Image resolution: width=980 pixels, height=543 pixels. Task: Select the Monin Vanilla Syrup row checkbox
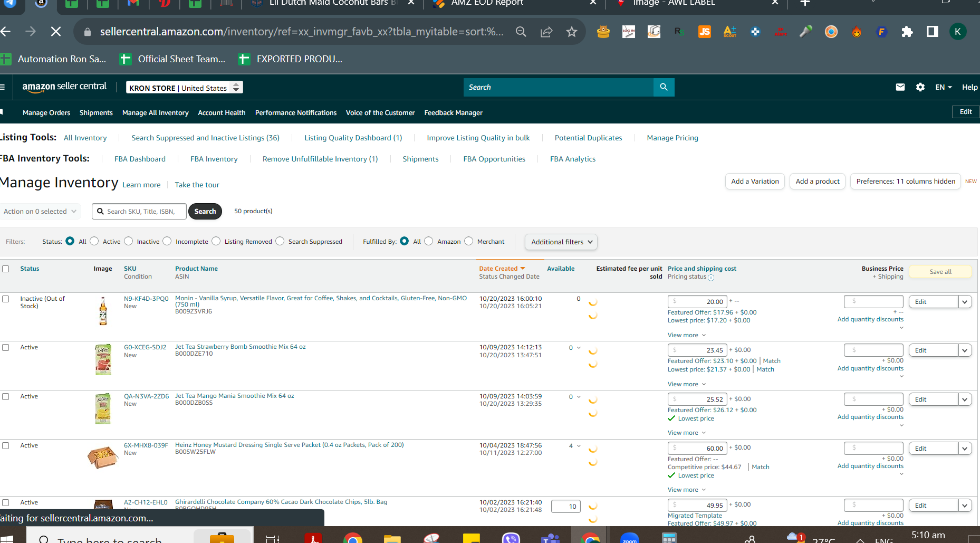(6, 299)
